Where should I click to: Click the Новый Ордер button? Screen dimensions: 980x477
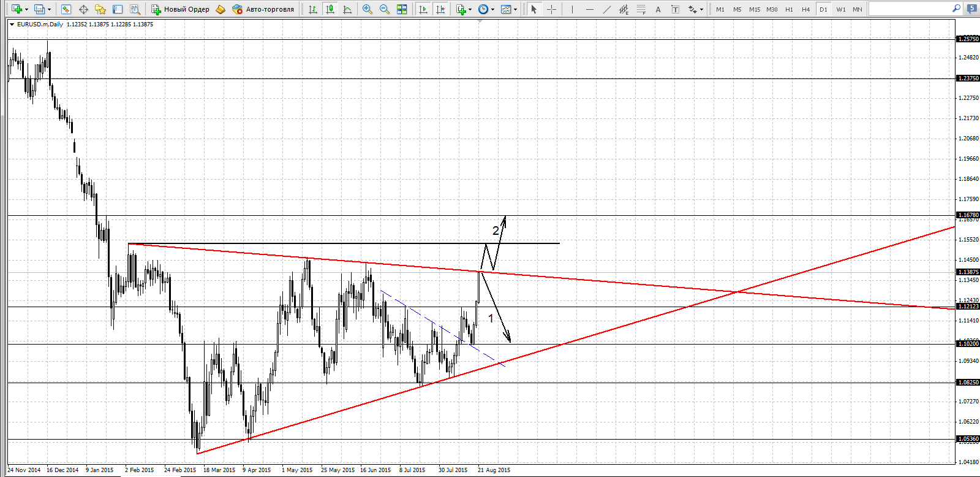click(x=181, y=9)
